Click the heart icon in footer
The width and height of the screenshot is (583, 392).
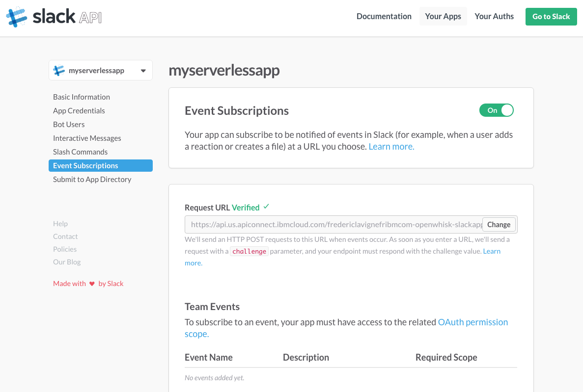92,284
